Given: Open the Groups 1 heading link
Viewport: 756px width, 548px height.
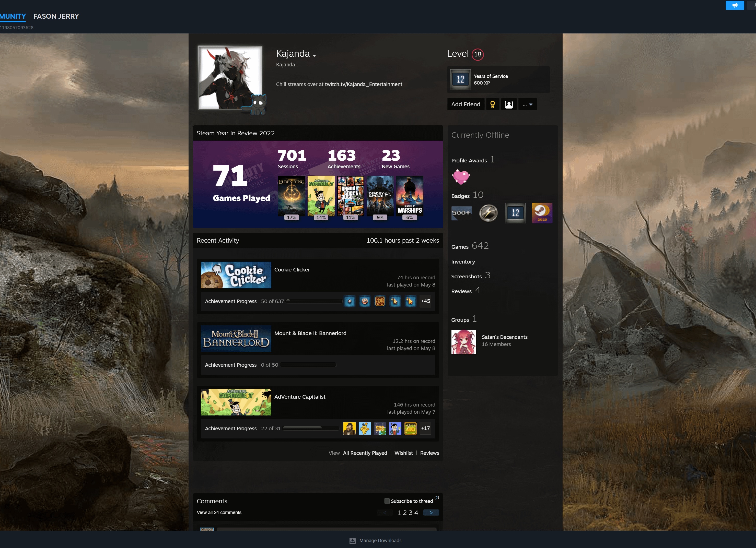Looking at the screenshot, I should (464, 319).
